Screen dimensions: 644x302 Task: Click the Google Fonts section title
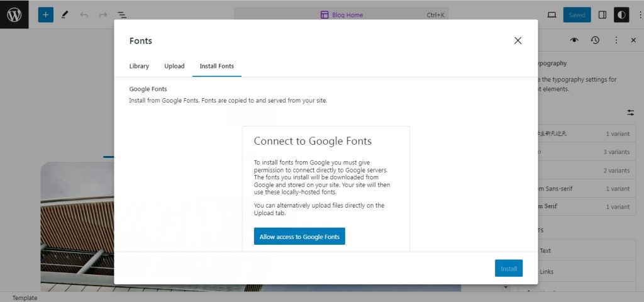tap(148, 89)
